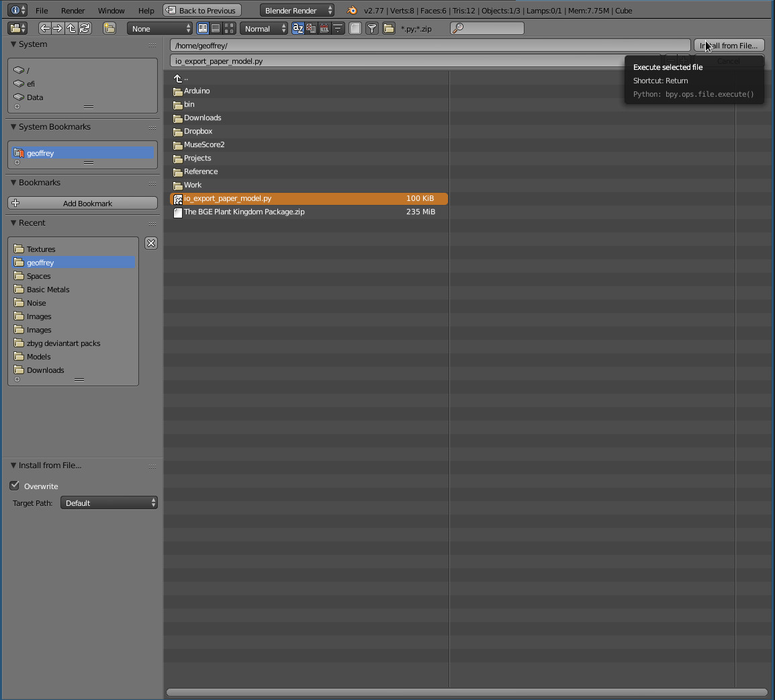
Task: Open the recursion level None dropdown
Action: click(x=160, y=29)
